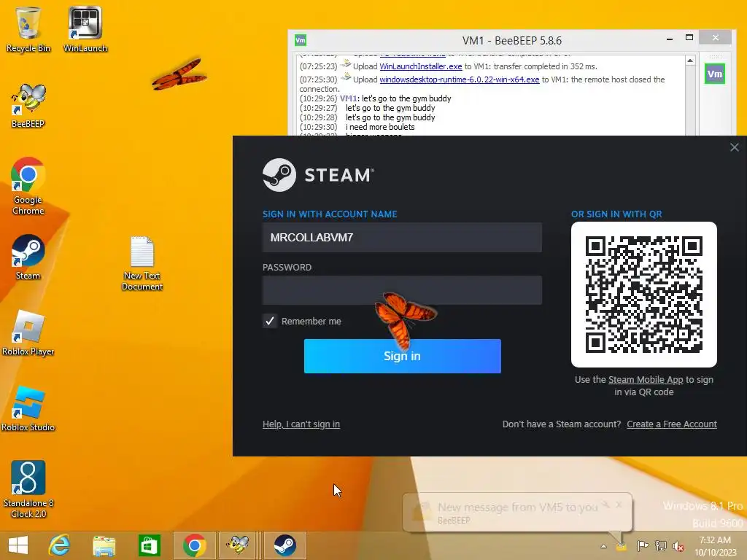Image resolution: width=747 pixels, height=560 pixels.
Task: Open Action Center flag tray icon
Action: tap(642, 546)
